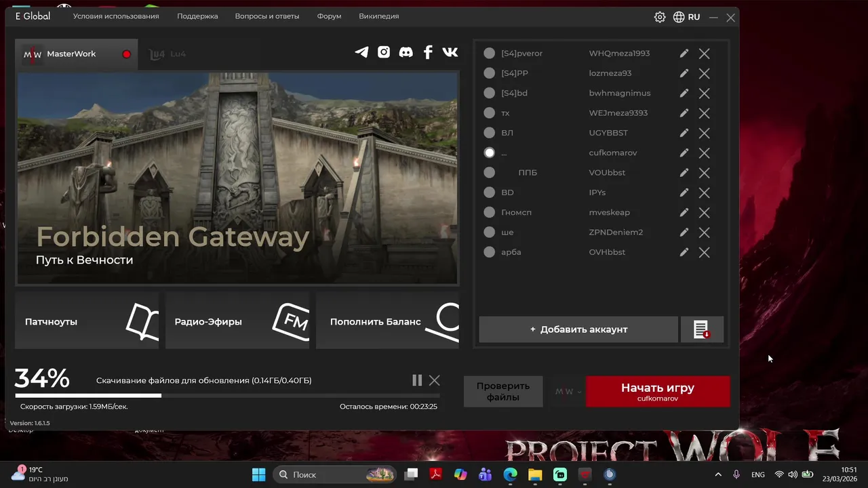Open Вопросы и ответы menu item
This screenshot has height=488, width=868.
pos(267,16)
